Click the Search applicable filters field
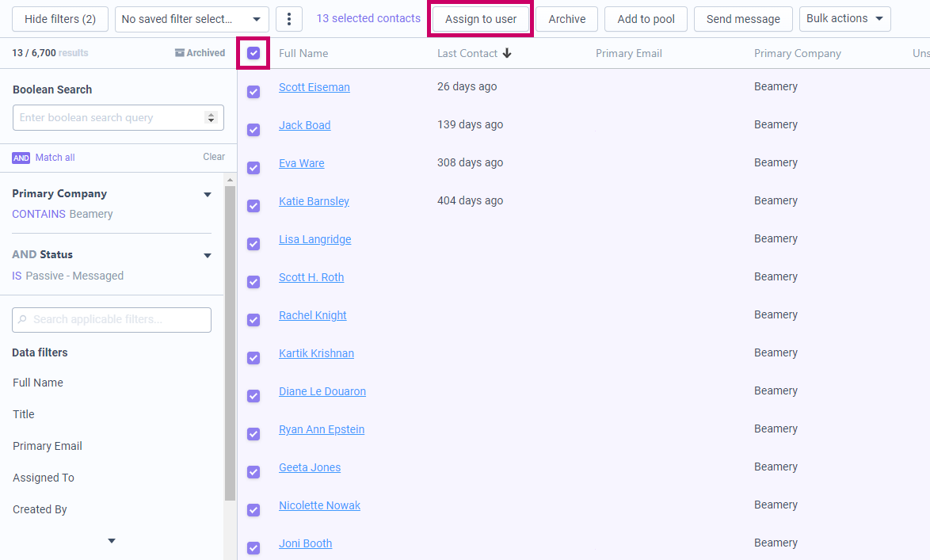Image resolution: width=930 pixels, height=560 pixels. pyautogui.click(x=112, y=320)
